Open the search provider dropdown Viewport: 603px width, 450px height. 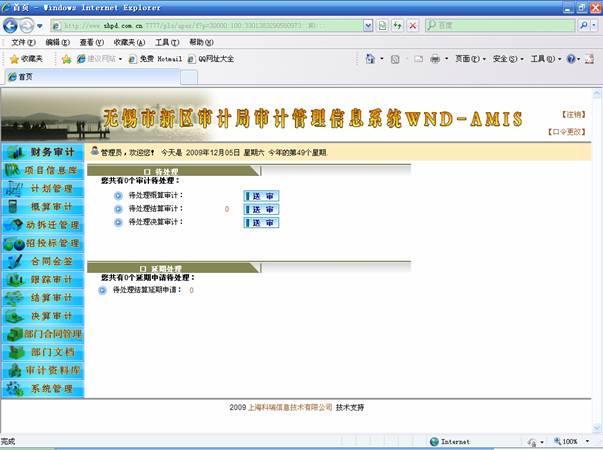point(594,25)
